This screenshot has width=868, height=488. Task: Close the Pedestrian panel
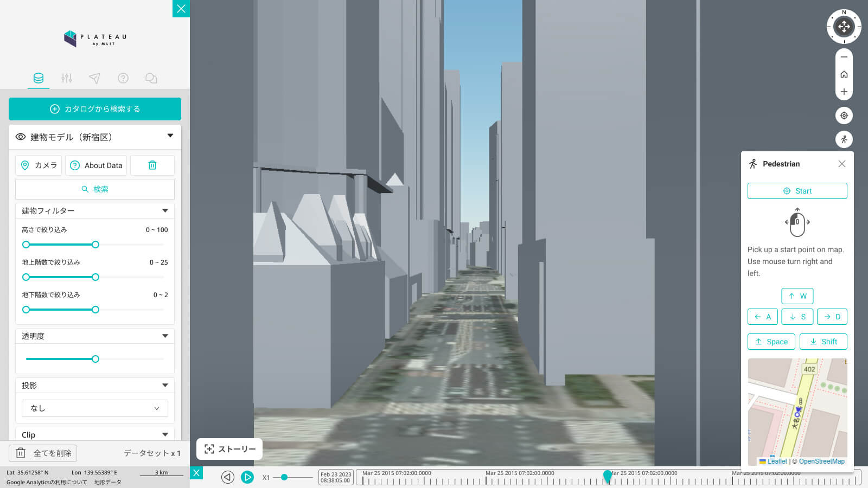coord(842,164)
